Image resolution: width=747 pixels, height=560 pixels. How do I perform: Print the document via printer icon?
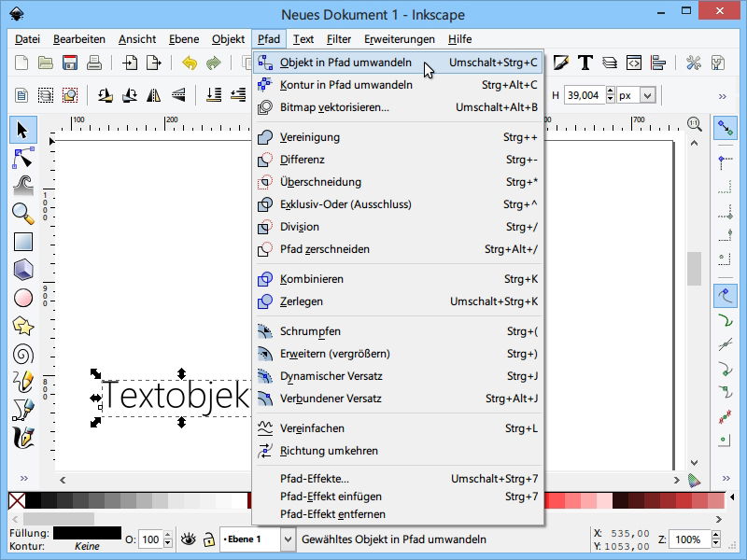[x=94, y=63]
